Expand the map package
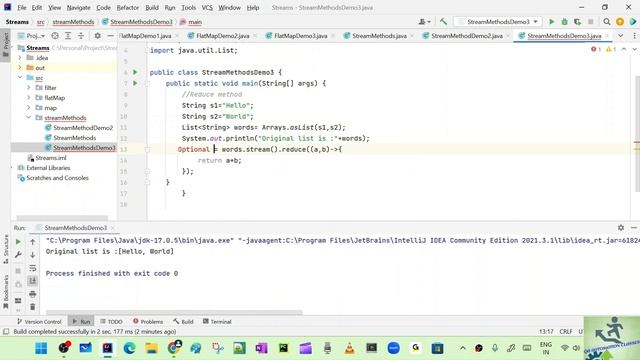640x360 pixels. (x=29, y=108)
